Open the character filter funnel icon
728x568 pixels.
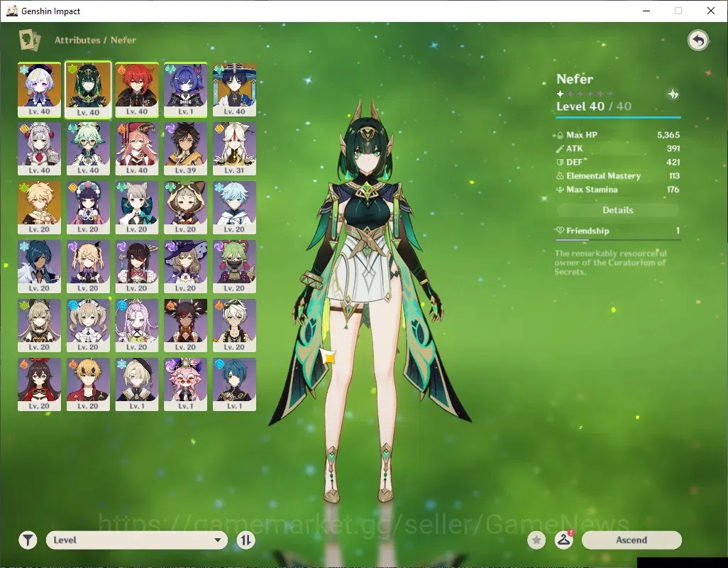pos(28,540)
